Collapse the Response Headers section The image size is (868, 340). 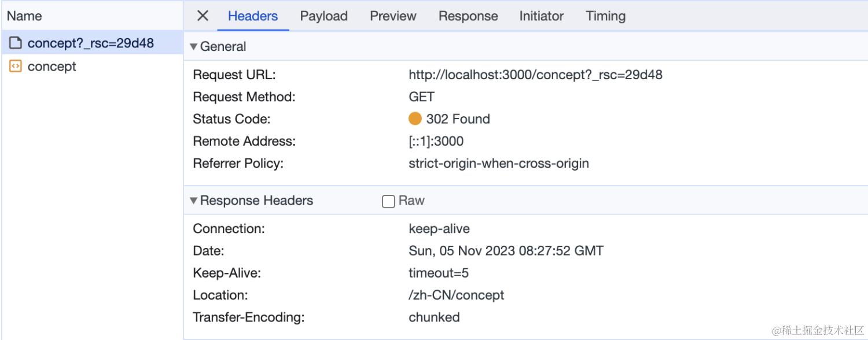(194, 201)
